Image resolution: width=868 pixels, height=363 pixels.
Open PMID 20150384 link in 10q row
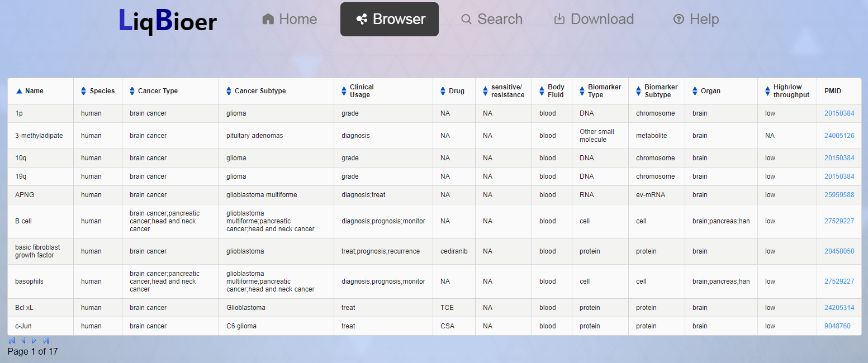click(x=839, y=158)
